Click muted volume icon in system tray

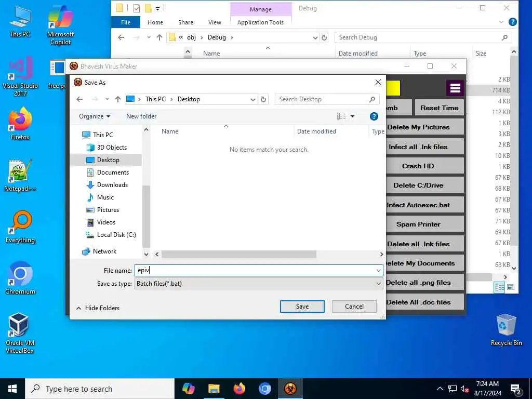[x=465, y=389]
